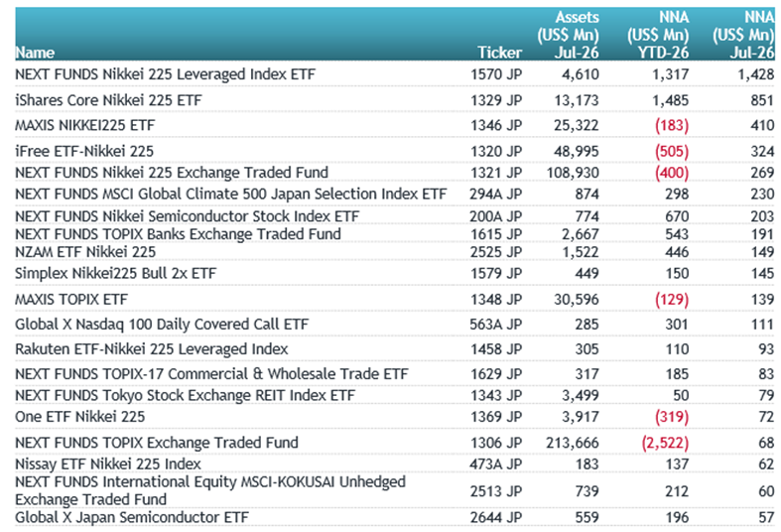Select Rakuten ETF-Nikkei 225 Leveraged Index name
Viewport: 781px width, 532px height.
point(152,349)
